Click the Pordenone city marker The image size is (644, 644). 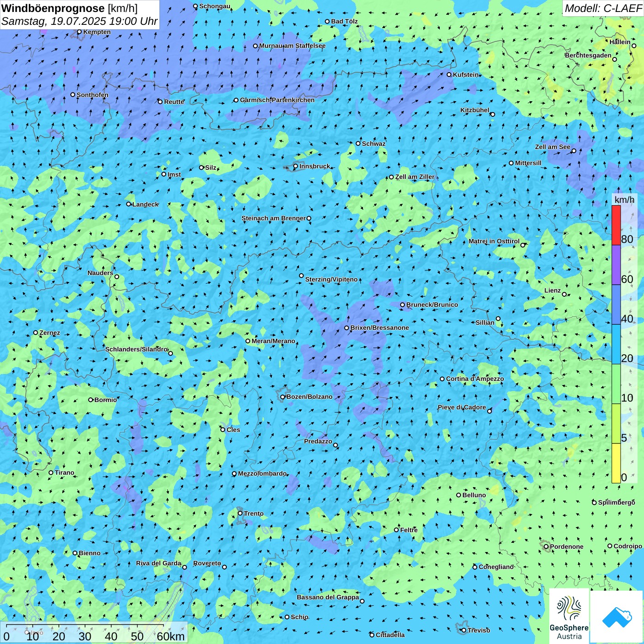[x=546, y=546]
